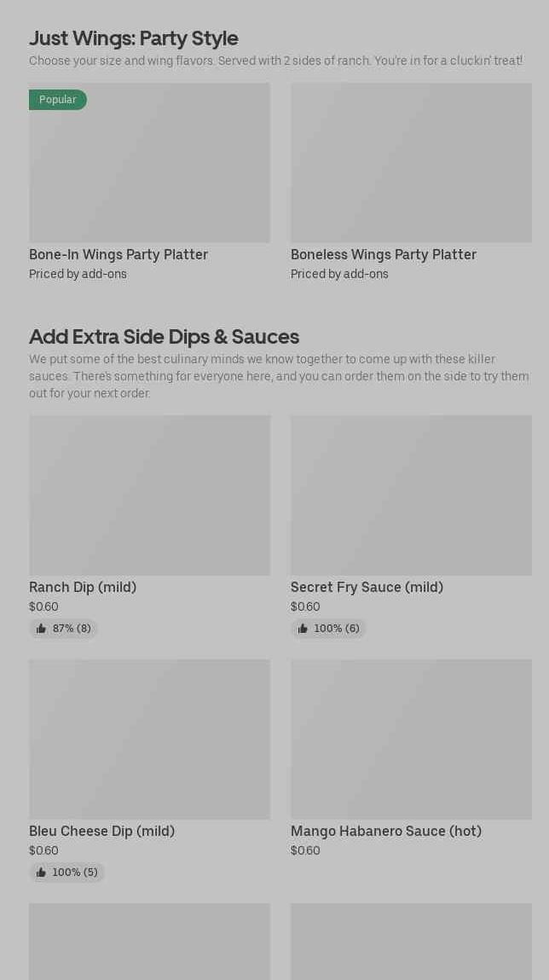Click the Add Extra Side Dips & Sauces heading

pyautogui.click(x=164, y=336)
